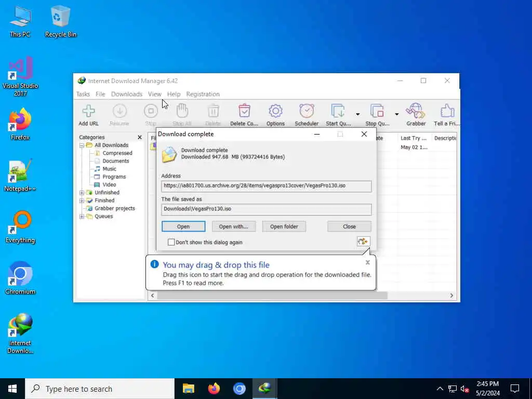
Task: Open the Stop Queue dropdown arrow
Action: pos(396,114)
